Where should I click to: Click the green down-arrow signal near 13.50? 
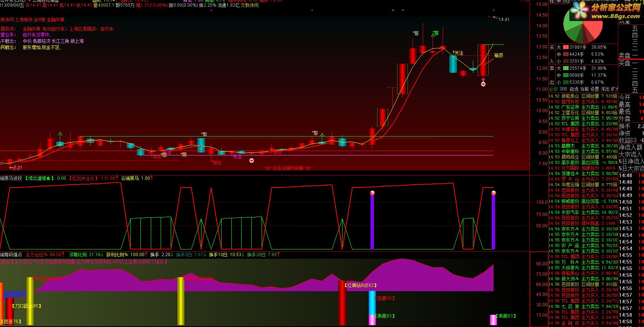[433, 35]
